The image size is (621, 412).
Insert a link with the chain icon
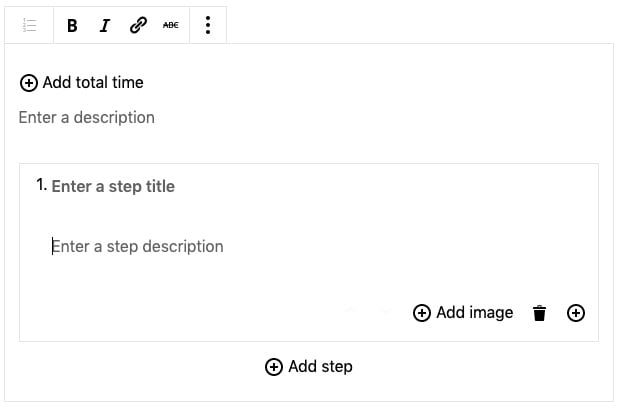(138, 26)
